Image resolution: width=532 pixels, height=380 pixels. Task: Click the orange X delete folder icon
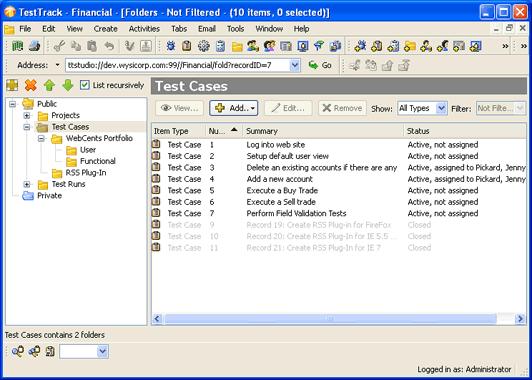coord(31,86)
